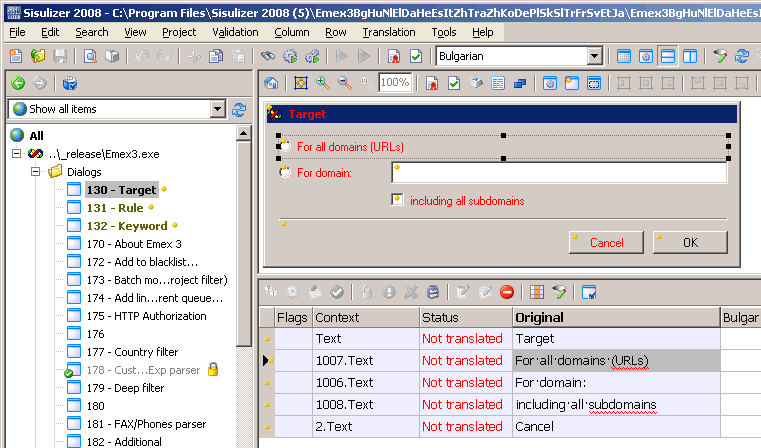Click the funnel filter icon in grid toolbar
The width and height of the screenshot is (761, 448).
point(559,292)
